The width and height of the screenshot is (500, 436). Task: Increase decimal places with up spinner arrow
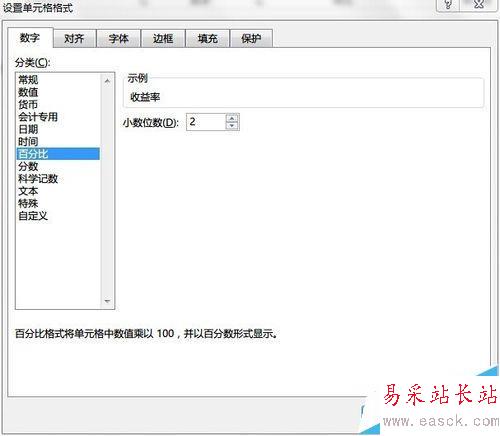point(232,118)
